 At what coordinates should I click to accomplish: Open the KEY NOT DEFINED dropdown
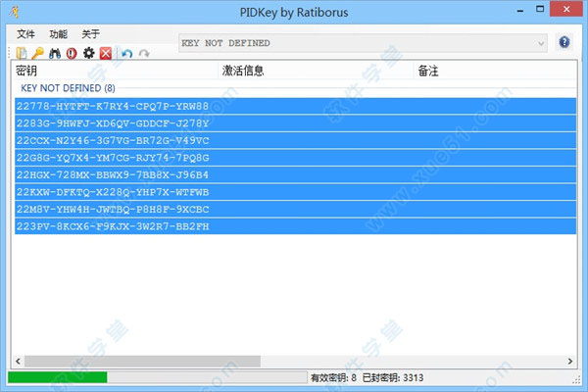point(539,43)
